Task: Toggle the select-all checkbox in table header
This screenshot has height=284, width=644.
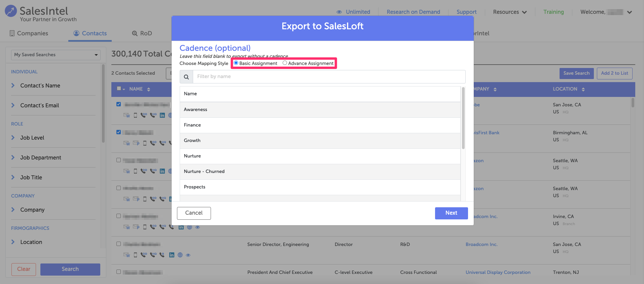Action: tap(119, 88)
